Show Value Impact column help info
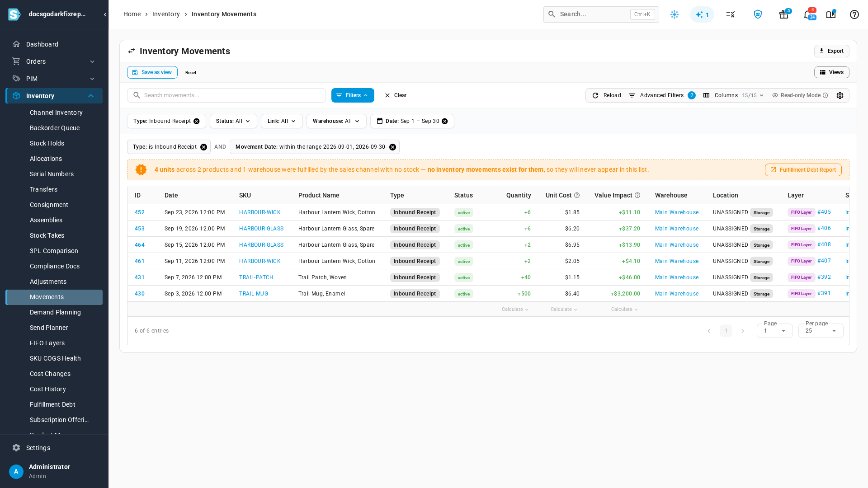 [x=637, y=195]
